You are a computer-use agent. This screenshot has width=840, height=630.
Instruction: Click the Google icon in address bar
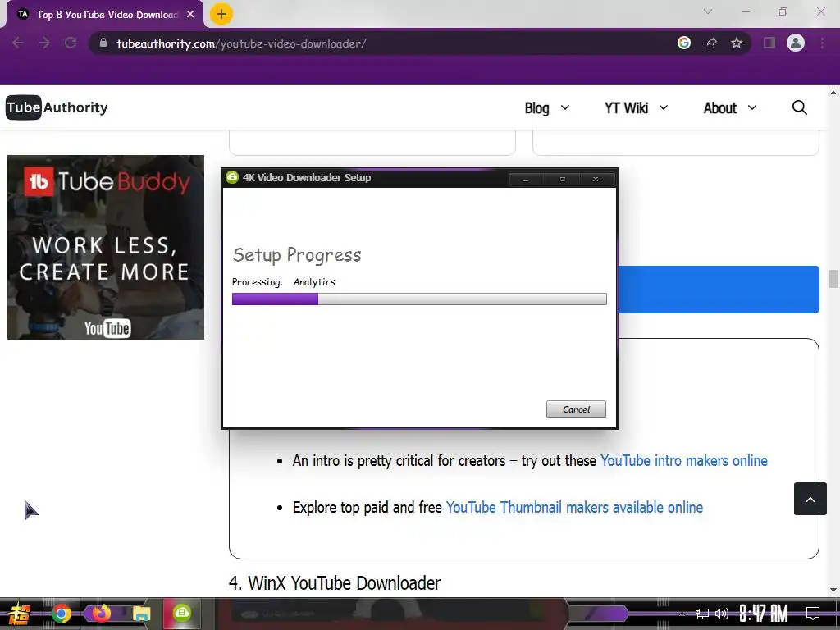pos(684,43)
